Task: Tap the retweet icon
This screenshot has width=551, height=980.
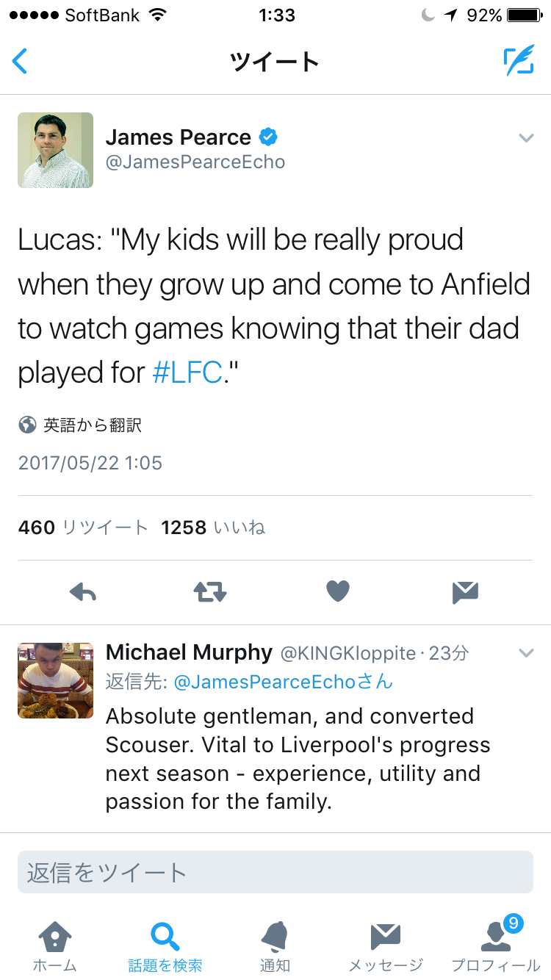Action: click(210, 591)
